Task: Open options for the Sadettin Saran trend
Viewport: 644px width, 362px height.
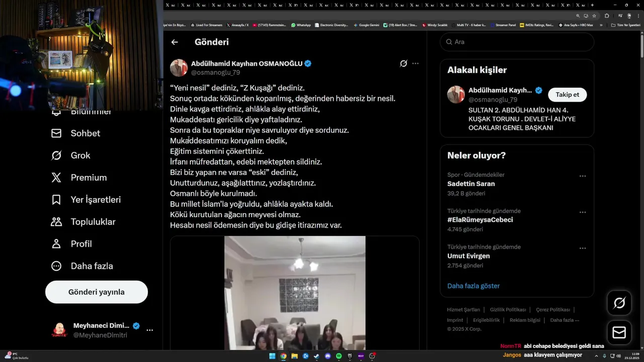Action: point(583,176)
